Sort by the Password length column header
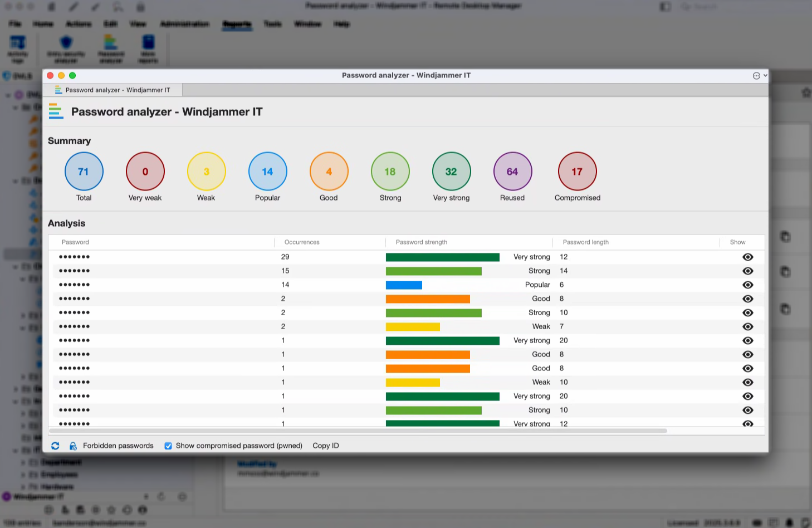 click(585, 242)
